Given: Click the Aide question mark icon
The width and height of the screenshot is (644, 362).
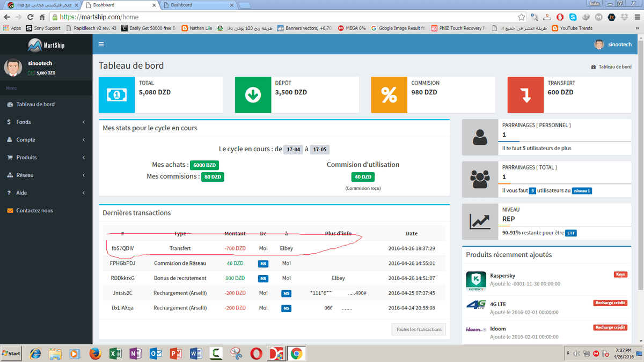Looking at the screenshot, I should [10, 193].
